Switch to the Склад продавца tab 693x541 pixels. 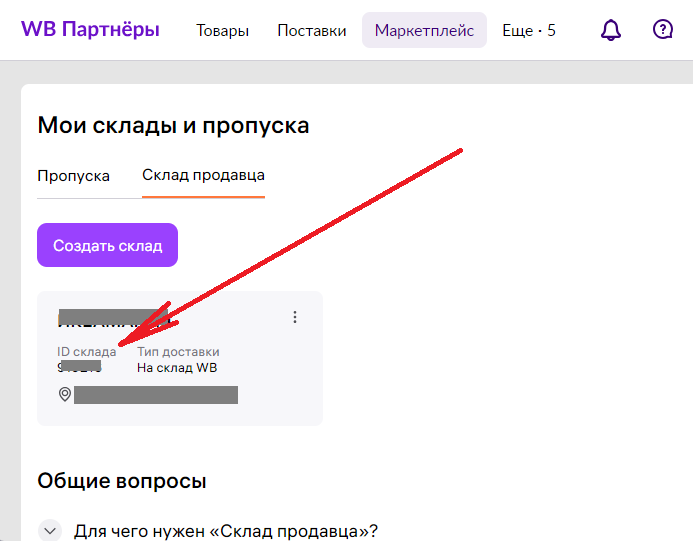click(x=203, y=175)
